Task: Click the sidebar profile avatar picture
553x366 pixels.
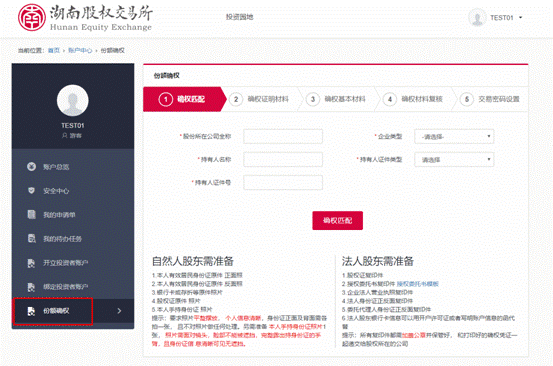Action: pyautogui.click(x=73, y=100)
